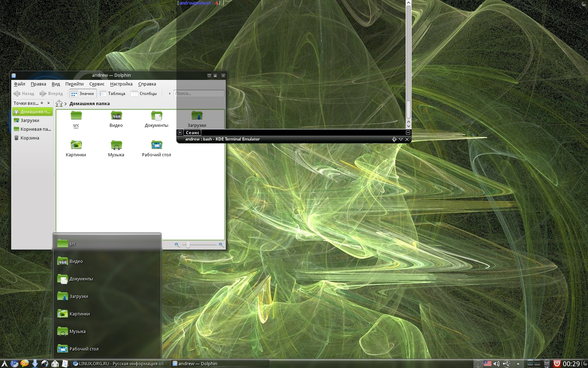Select the Картинки folder in Dolphin
588x368 pixels.
(x=76, y=149)
